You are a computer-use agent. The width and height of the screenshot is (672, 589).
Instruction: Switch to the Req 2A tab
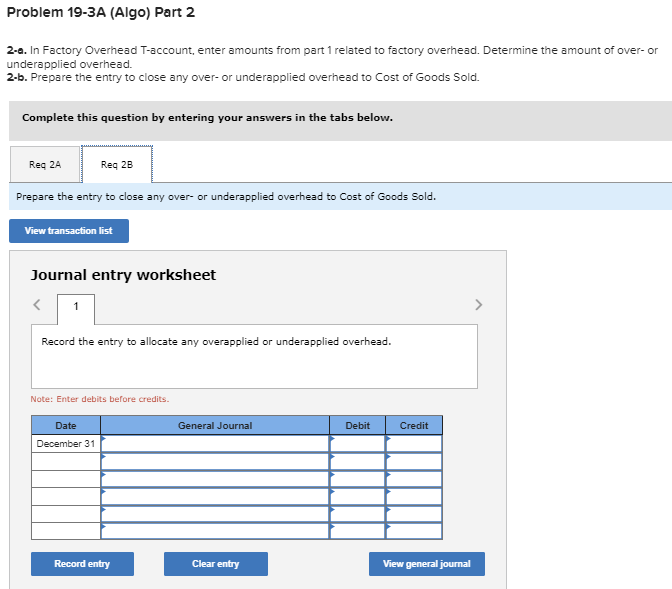[x=45, y=165]
